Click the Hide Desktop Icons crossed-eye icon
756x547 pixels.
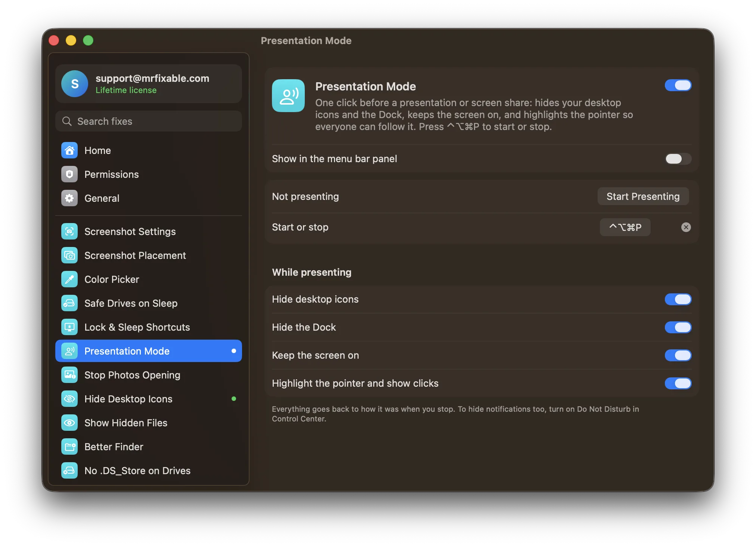[x=69, y=399]
